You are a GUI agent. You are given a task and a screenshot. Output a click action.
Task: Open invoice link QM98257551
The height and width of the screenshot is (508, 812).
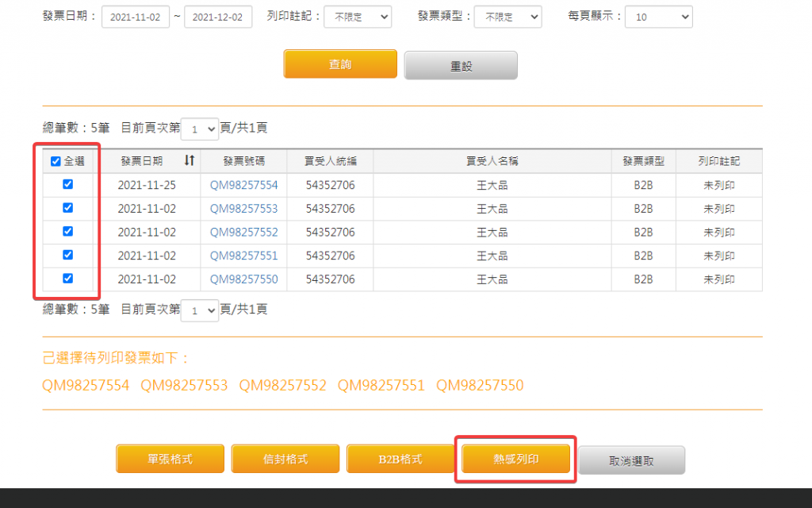243,256
